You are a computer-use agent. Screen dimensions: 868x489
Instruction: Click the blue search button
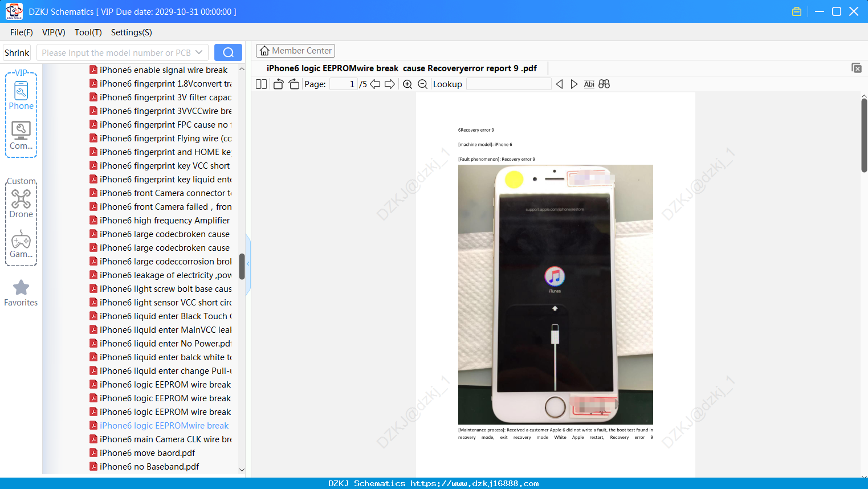pos(228,52)
